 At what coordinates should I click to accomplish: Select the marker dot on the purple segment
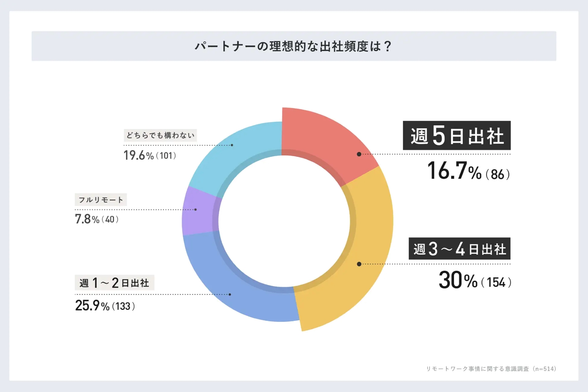click(195, 209)
